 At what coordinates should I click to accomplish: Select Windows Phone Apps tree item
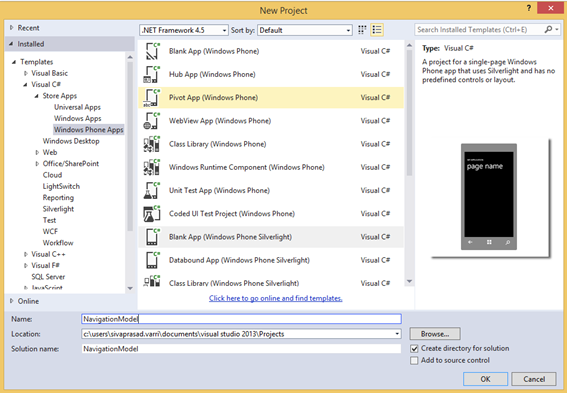tap(89, 129)
